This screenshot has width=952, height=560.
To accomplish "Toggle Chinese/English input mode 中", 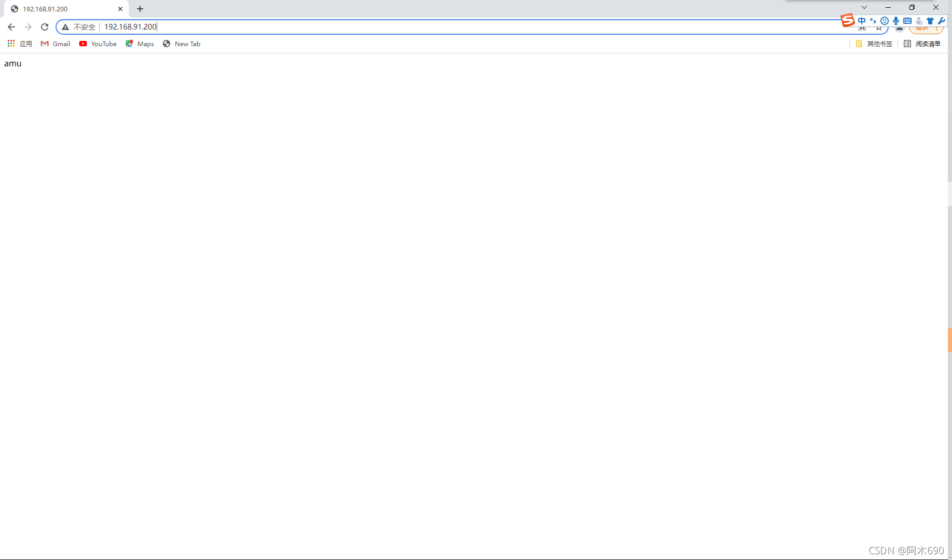I will coord(862,21).
